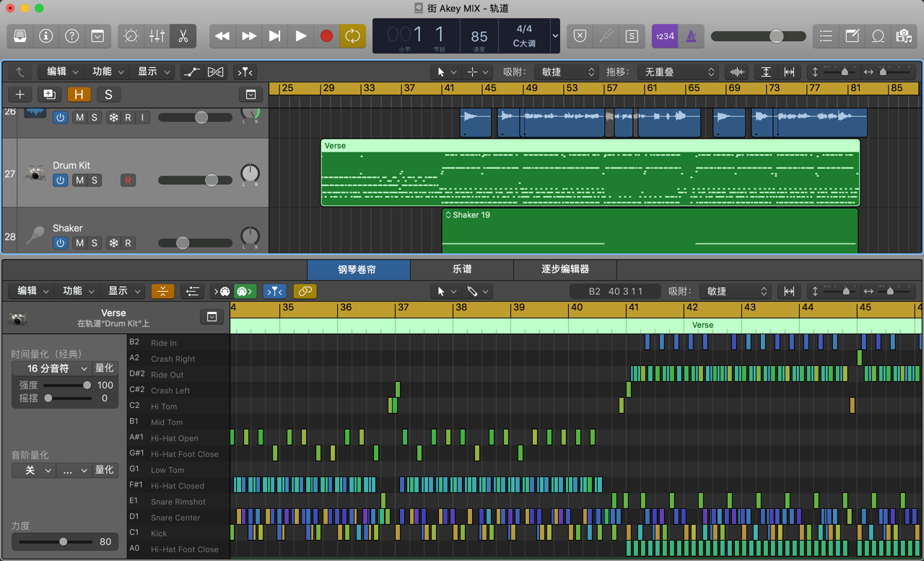Open the 功能 menu in Piano Roll

click(76, 291)
